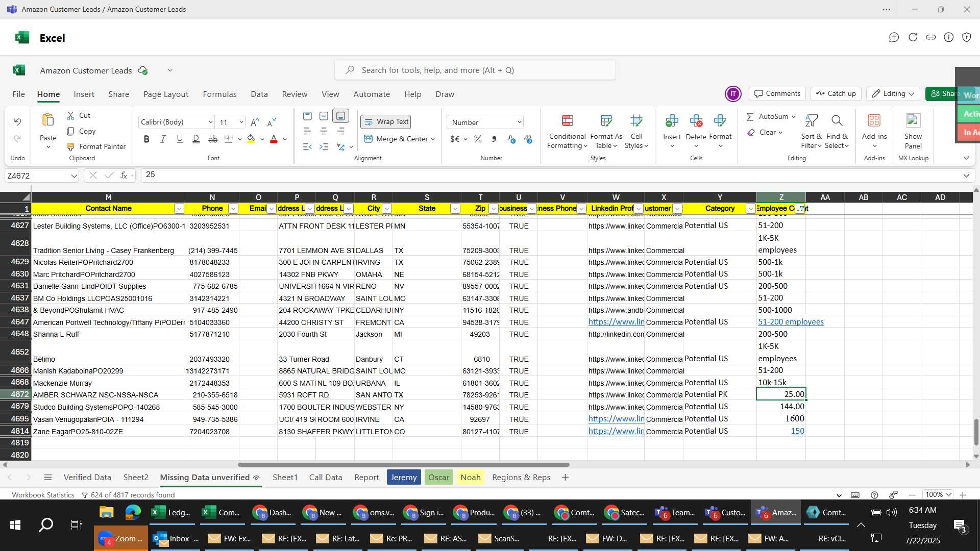Image resolution: width=980 pixels, height=551 pixels.
Task: Open the Category column filter dropdown
Action: 750,209
